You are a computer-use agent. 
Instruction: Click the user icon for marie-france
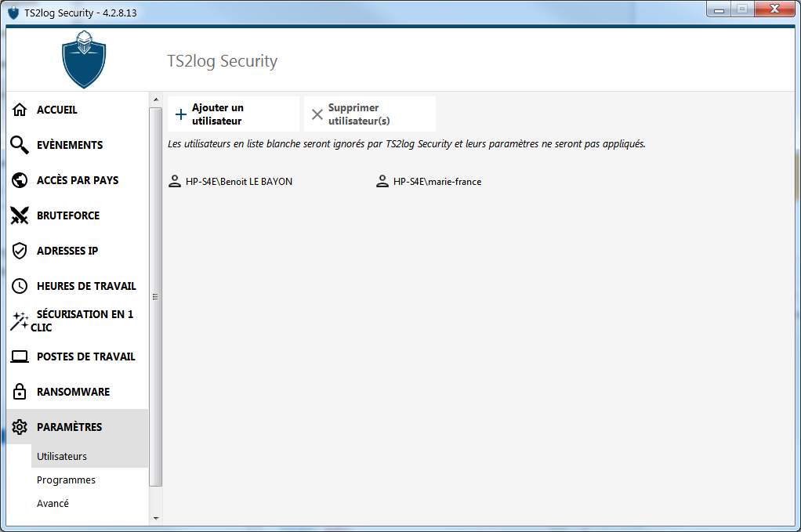click(x=382, y=181)
